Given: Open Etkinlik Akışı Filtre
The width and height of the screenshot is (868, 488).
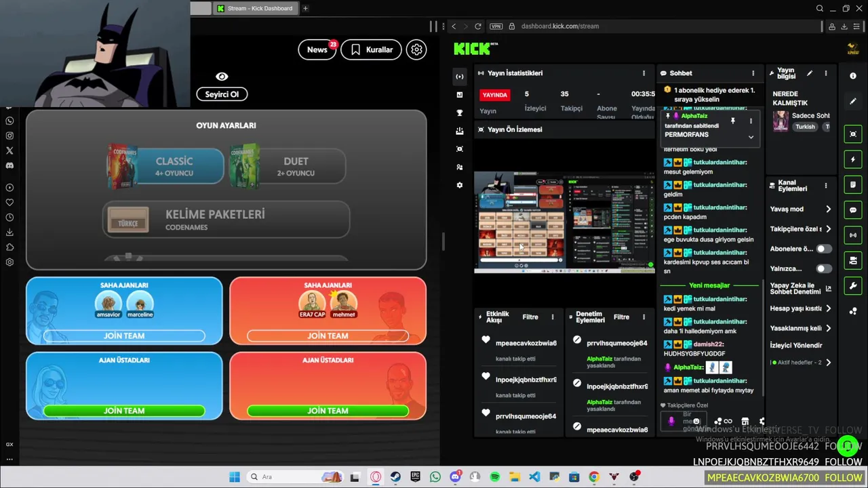Looking at the screenshot, I should [530, 317].
